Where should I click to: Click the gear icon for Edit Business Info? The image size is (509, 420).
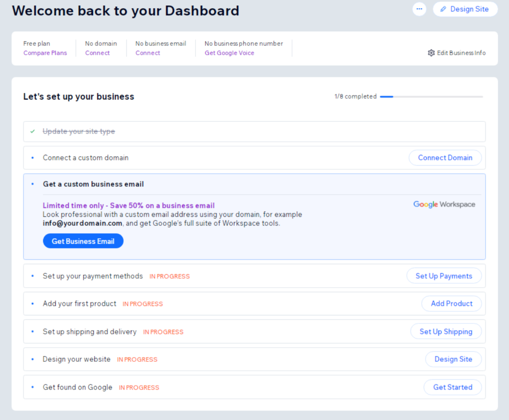coord(431,53)
